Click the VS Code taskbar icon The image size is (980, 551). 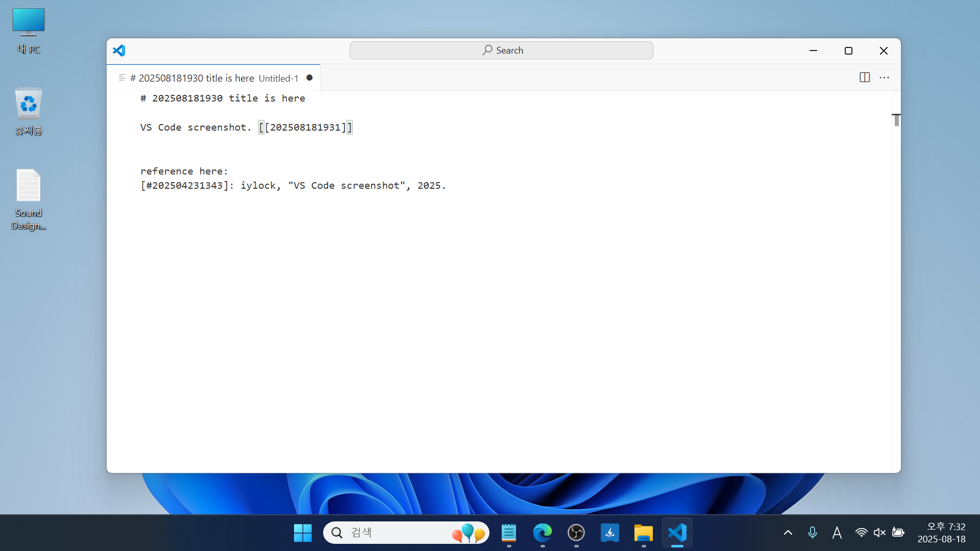pyautogui.click(x=677, y=533)
